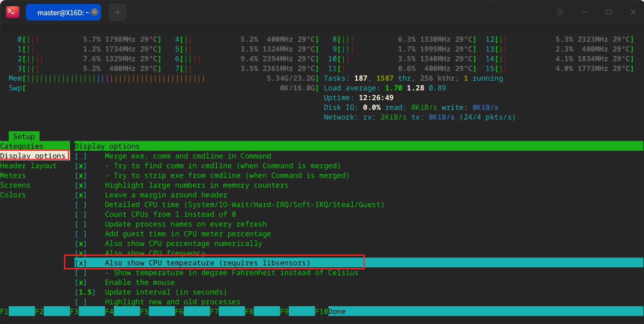Viewport: 644px width, 324px height.
Task: Enable Highlight new and old processes
Action: coord(81,302)
